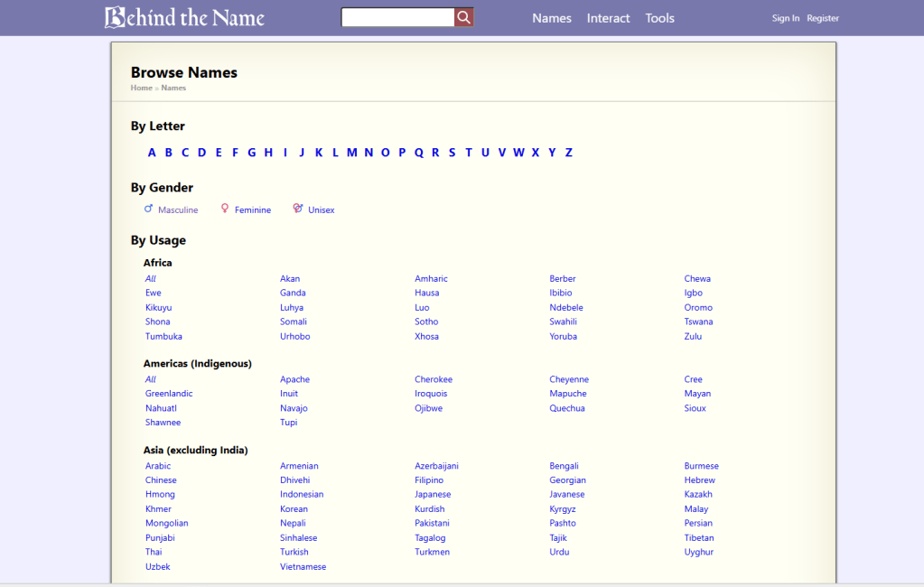Click the Masculine gender text link
Viewport: 924px width, 587px height.
pos(178,210)
